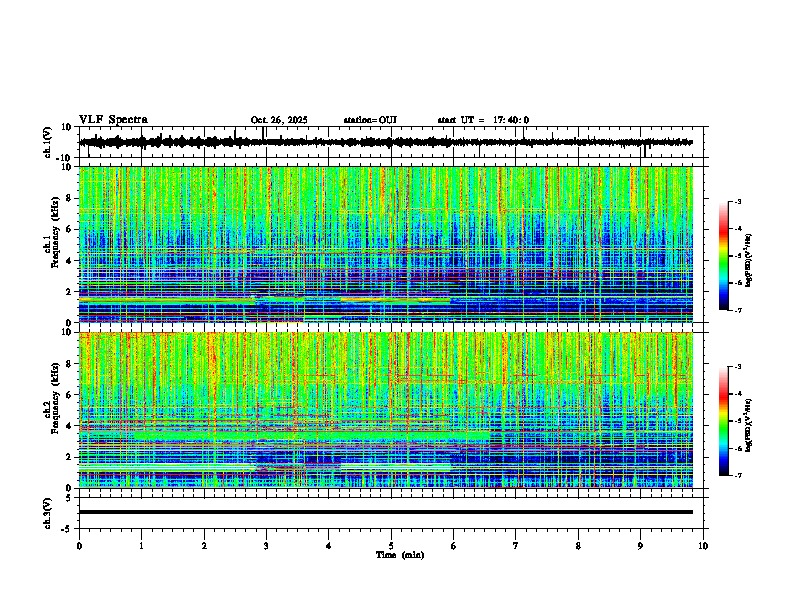The image size is (792, 612).
Task: Select the date text "Oct. 26, 2025"
Action: [279, 120]
